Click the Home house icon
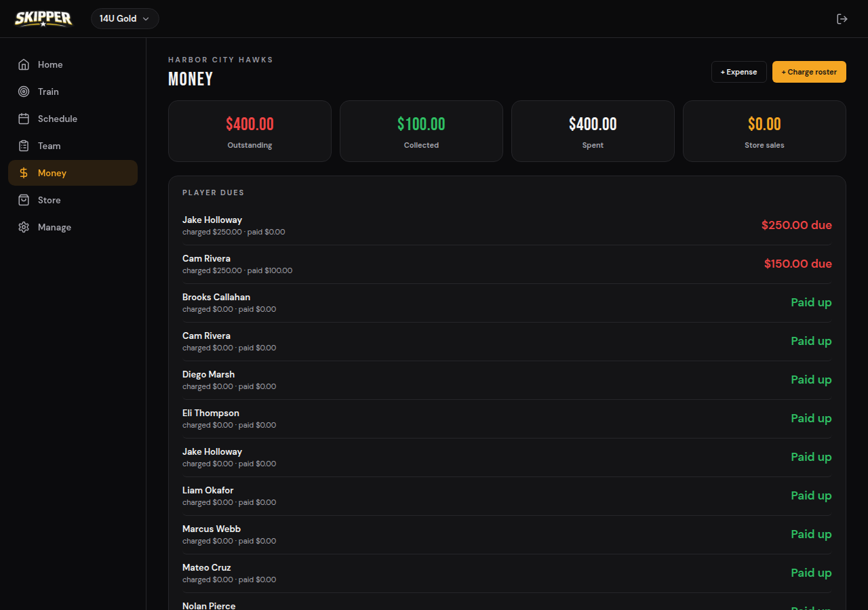 24,64
